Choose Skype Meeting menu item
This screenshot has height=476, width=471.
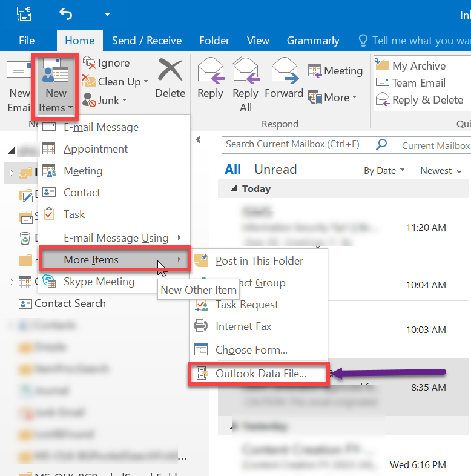pyautogui.click(x=99, y=282)
